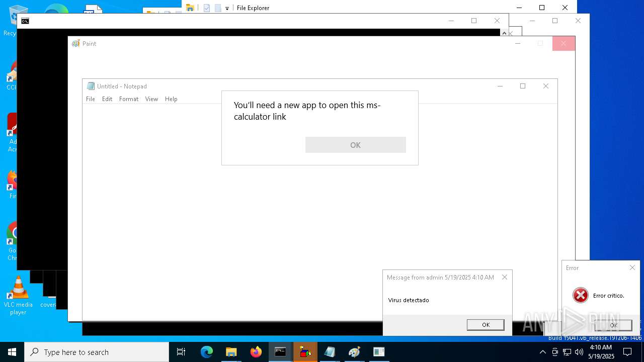
Task: Click the red error icon in the Error dialog
Action: pyautogui.click(x=581, y=295)
